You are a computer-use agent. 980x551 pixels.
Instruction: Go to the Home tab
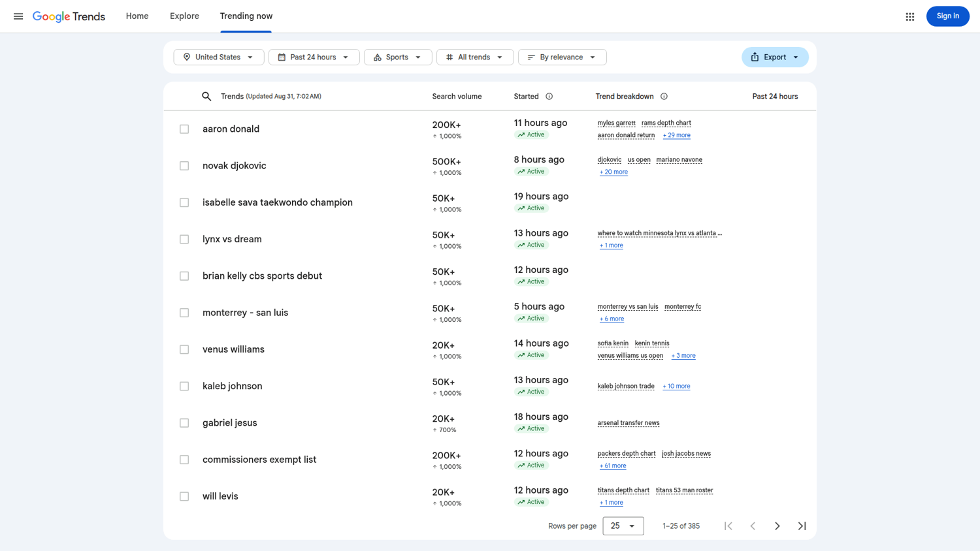[137, 16]
